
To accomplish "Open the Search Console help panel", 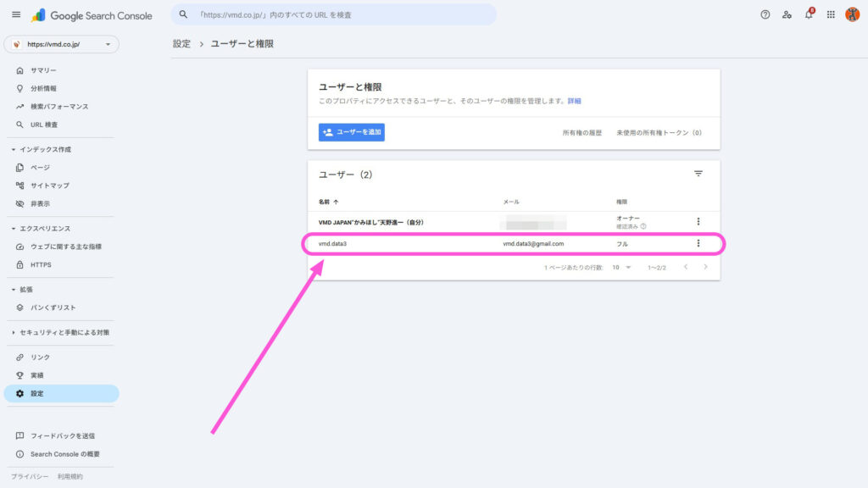I will click(765, 14).
